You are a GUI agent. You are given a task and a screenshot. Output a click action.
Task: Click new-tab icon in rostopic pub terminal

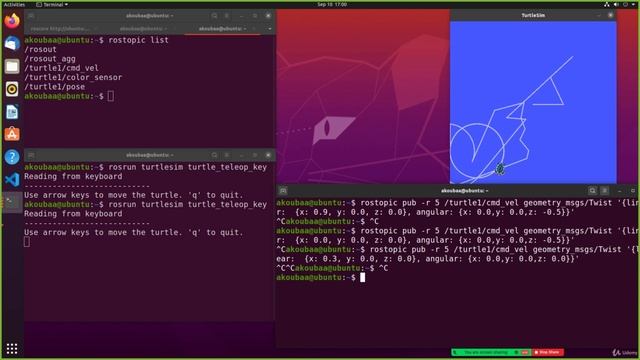pos(283,191)
